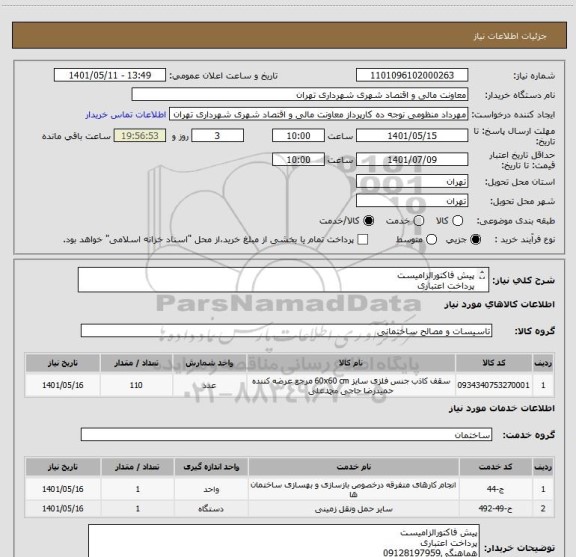This screenshot has height=557, width=576.
Task: Click the general need description text area
Action: [x=283, y=280]
